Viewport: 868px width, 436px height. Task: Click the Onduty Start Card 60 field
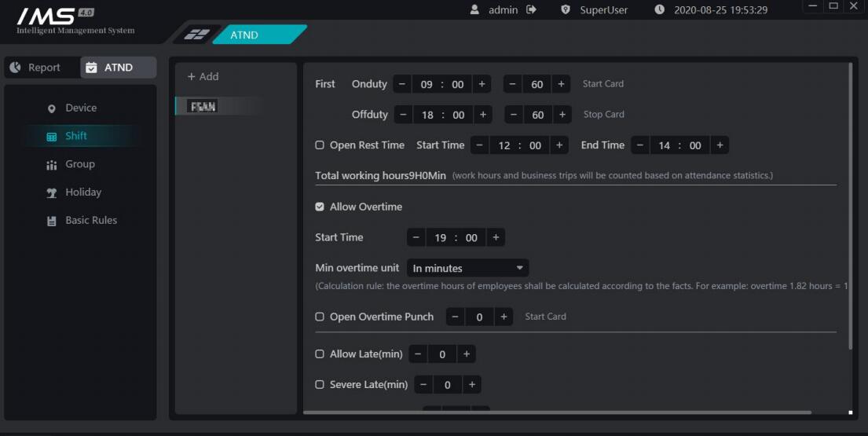click(x=537, y=84)
